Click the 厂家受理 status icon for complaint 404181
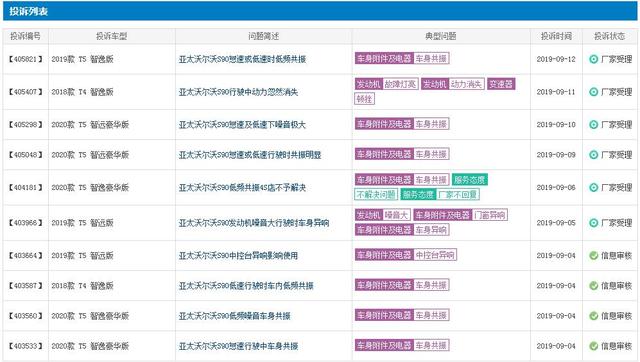 (593, 187)
